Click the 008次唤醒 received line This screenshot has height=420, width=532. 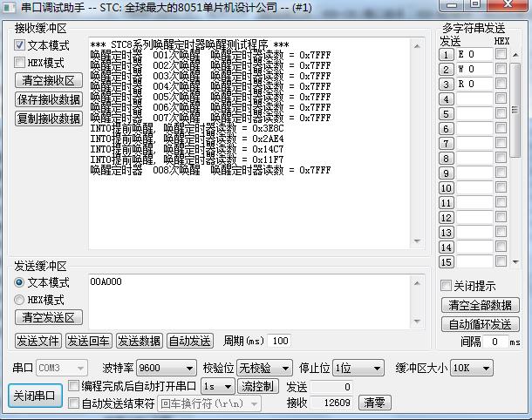(210, 170)
